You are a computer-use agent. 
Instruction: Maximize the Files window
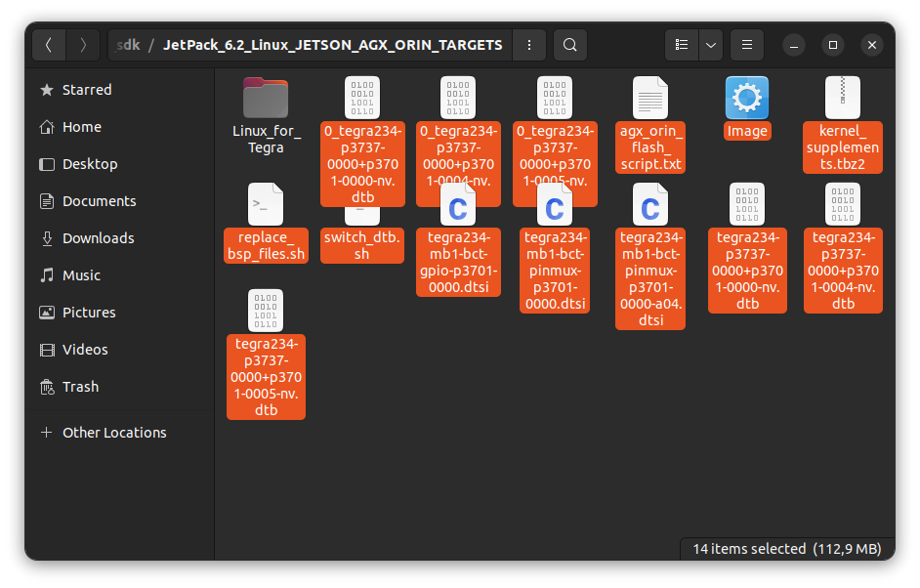(832, 45)
